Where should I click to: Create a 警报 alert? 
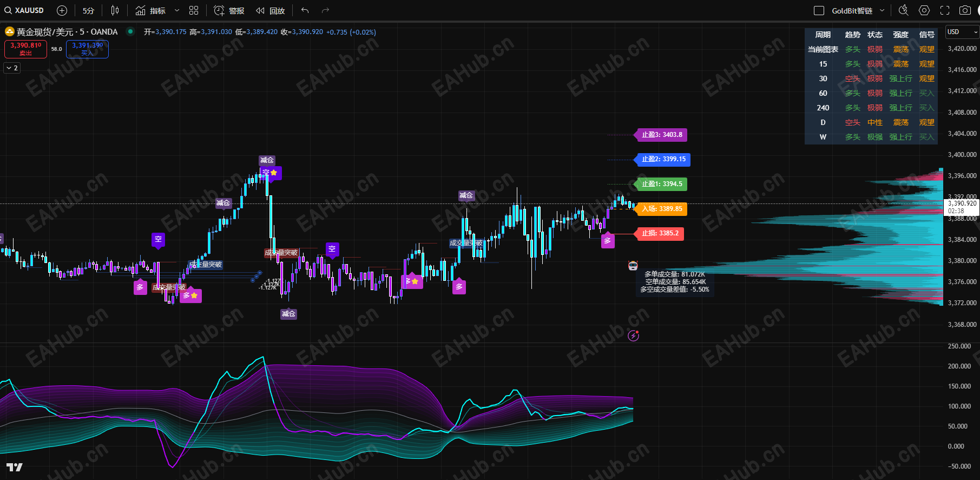click(x=229, y=10)
